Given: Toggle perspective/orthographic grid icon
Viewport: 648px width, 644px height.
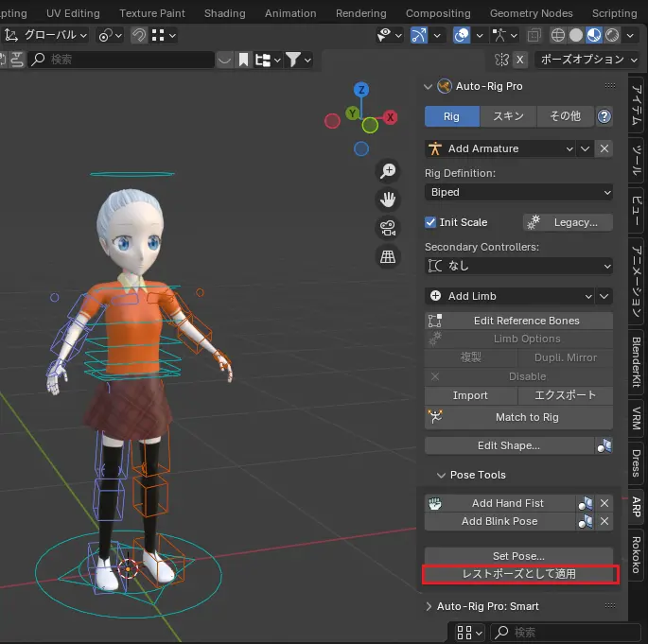Looking at the screenshot, I should pos(388,256).
